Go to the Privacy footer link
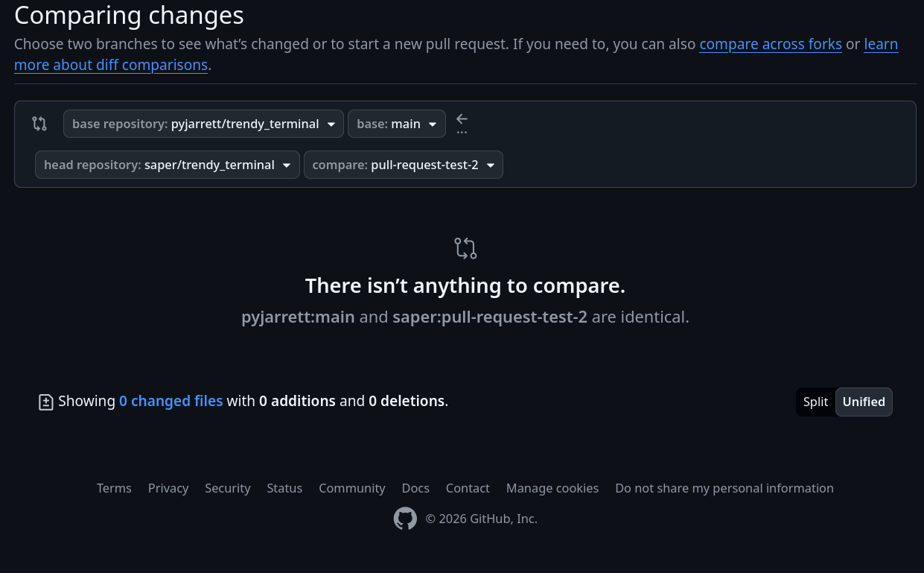This screenshot has width=924, height=573. click(x=168, y=488)
